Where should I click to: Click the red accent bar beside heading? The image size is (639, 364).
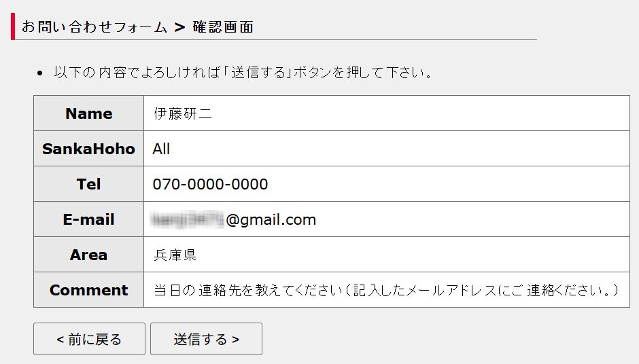13,26
